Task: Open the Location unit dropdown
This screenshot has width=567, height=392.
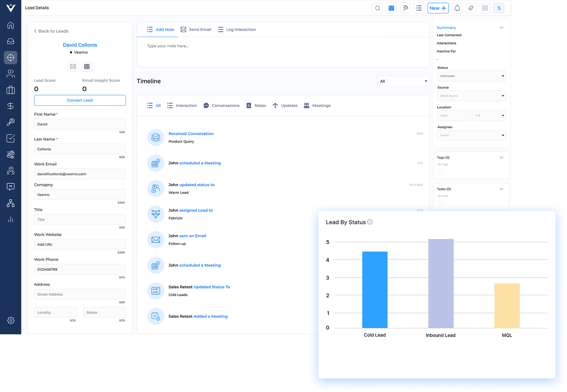Action: click(489, 115)
